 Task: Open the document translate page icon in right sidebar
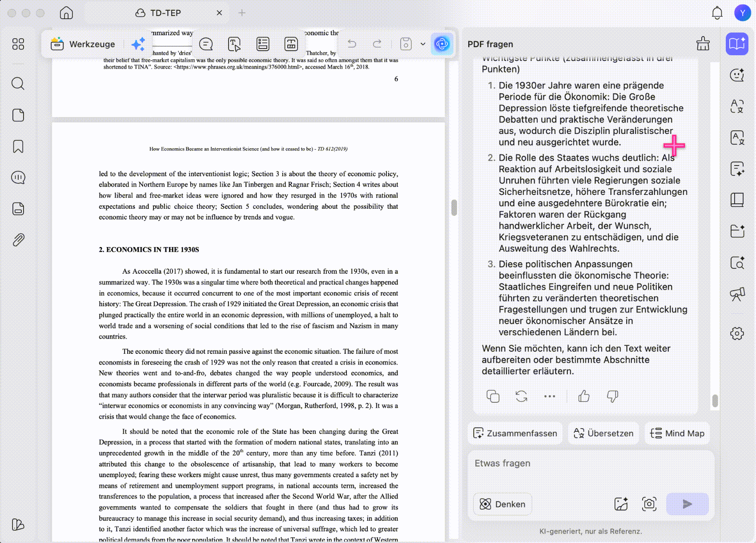[x=737, y=138]
